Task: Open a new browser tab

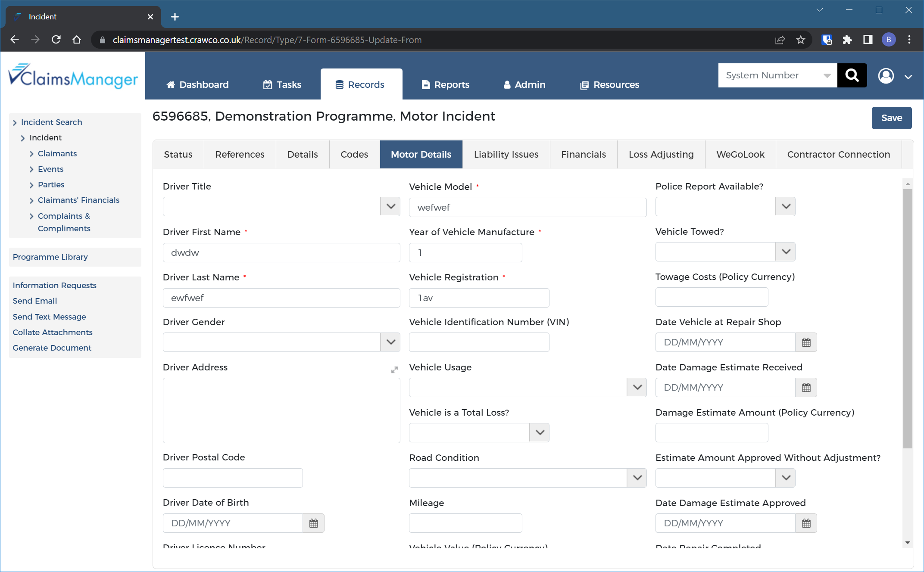Action: coord(175,17)
